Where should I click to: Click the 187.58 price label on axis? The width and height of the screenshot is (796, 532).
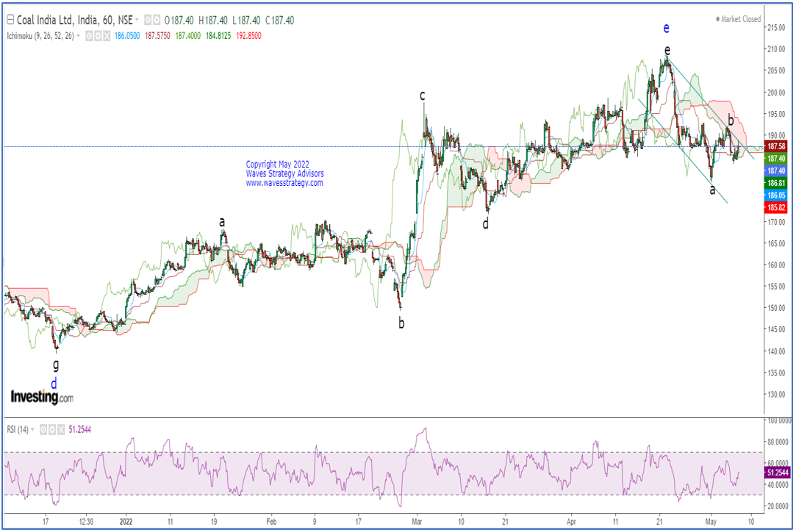tap(775, 147)
